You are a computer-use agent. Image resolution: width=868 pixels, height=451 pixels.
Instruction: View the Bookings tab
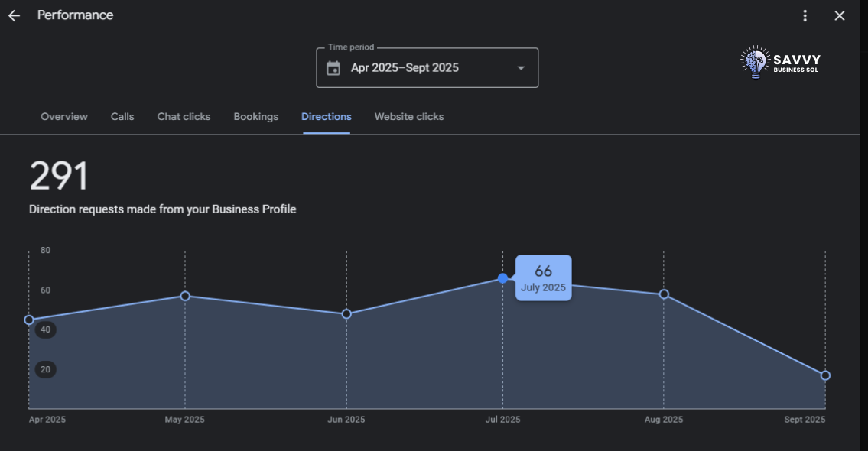pyautogui.click(x=255, y=117)
